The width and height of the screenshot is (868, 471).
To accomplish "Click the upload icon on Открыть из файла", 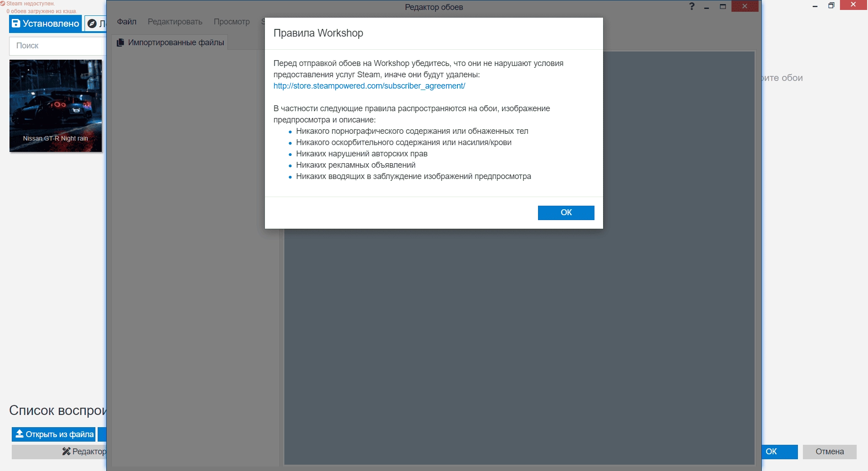I will tap(19, 434).
